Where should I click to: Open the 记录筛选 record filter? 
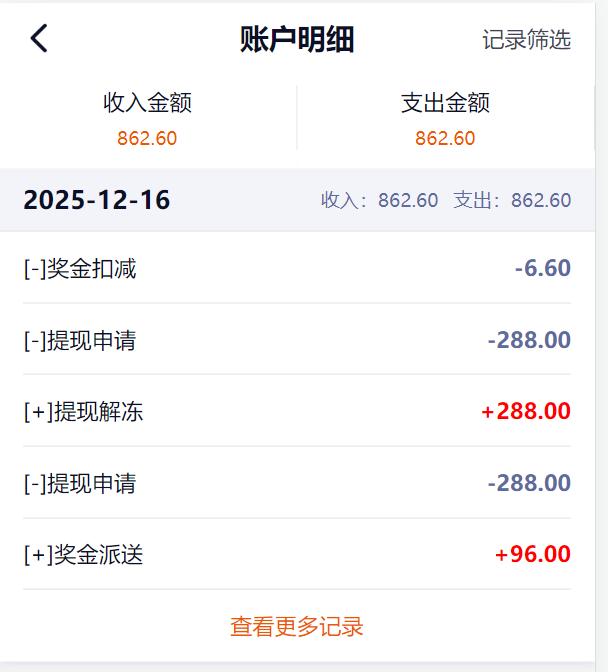(x=526, y=40)
